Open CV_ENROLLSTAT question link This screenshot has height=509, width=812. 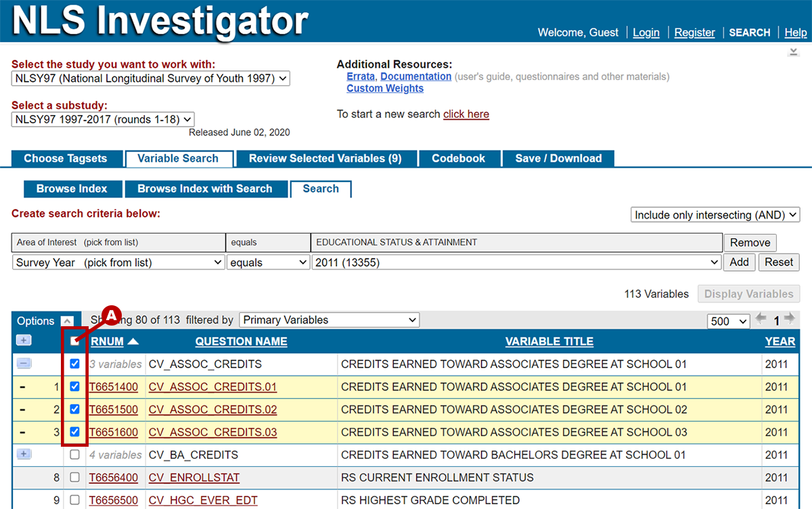[x=194, y=478]
